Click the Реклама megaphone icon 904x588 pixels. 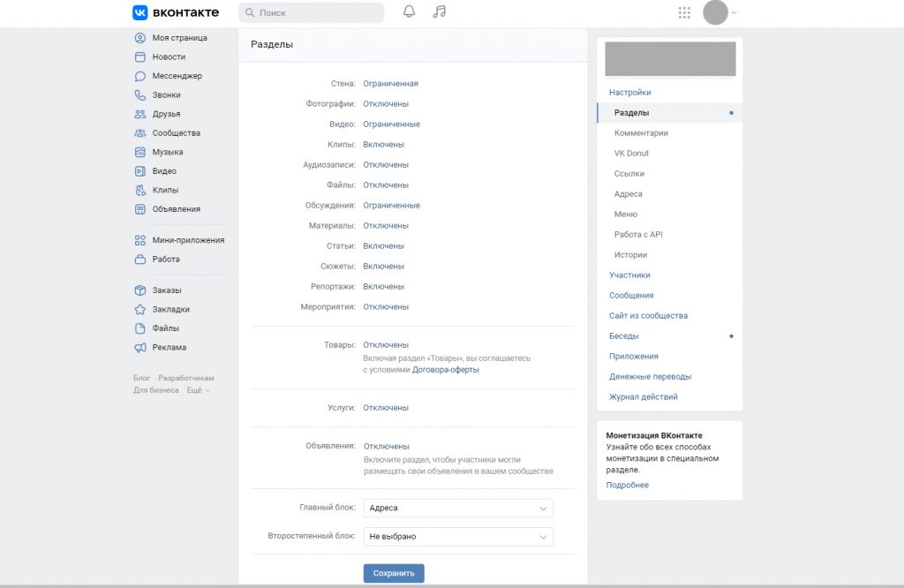(140, 348)
